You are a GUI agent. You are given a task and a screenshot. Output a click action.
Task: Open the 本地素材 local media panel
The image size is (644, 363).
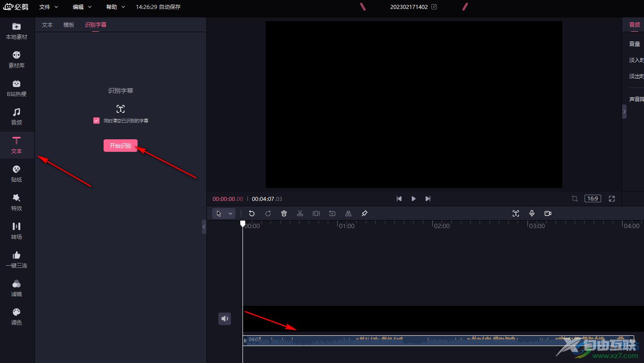(x=17, y=31)
